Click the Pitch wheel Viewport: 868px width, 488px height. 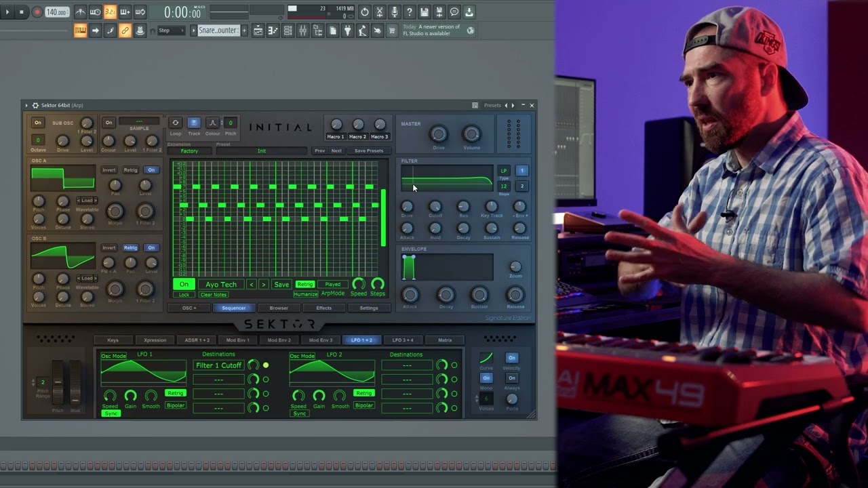(x=58, y=383)
